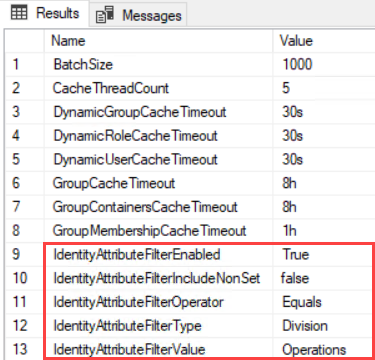Click the CacheThreadCount name cell

coord(158,88)
